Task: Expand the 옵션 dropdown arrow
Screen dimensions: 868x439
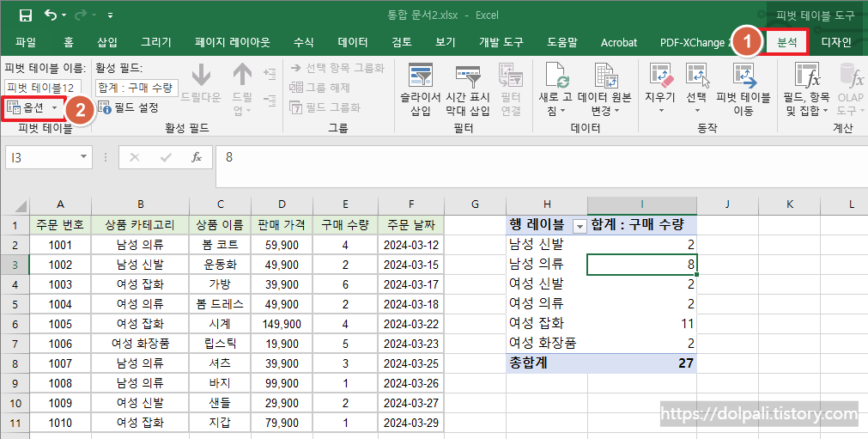Action: (x=54, y=108)
